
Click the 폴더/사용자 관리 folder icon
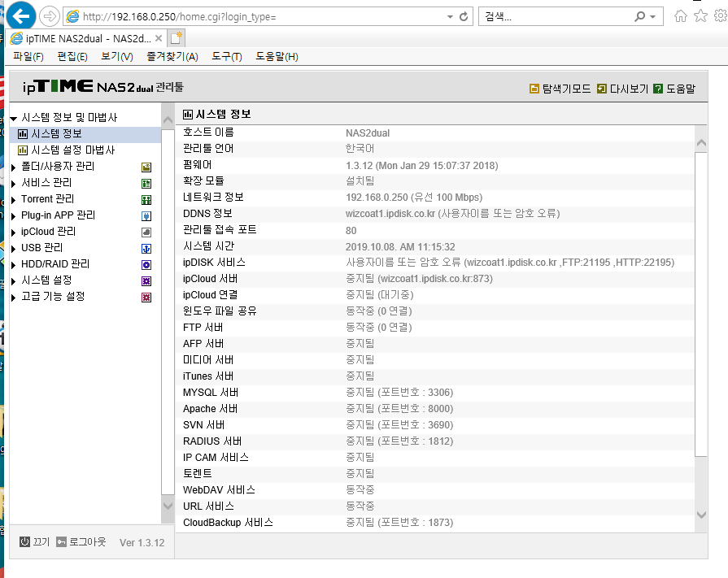[x=146, y=167]
